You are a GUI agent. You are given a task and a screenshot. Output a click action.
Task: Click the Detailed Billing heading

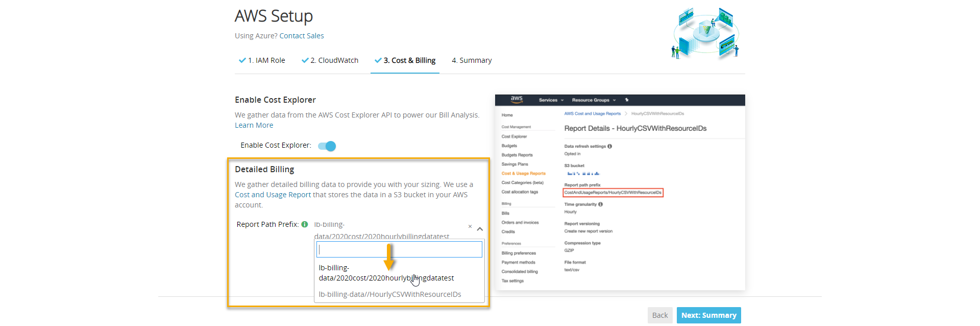tap(264, 169)
